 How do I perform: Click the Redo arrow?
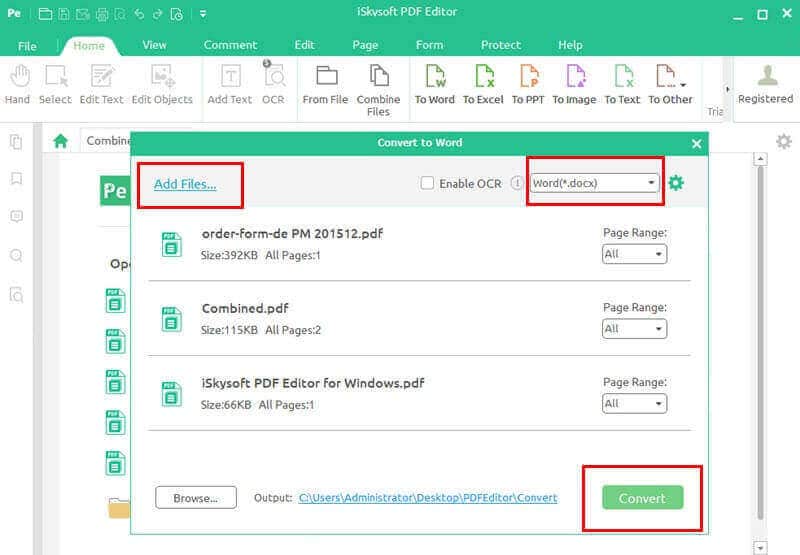[x=158, y=14]
